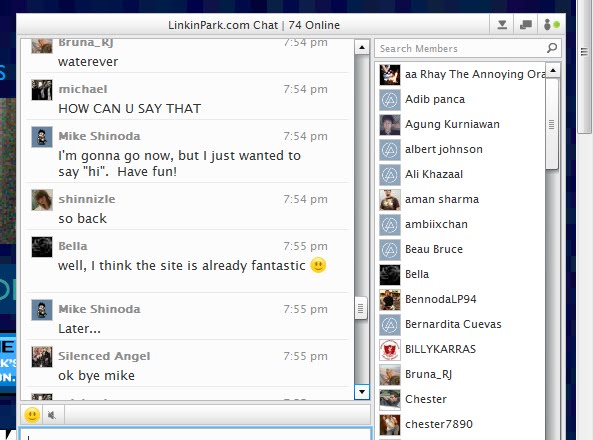The width and height of the screenshot is (593, 440).
Task: Select Ali Khazaal from members
Action: [x=462, y=174]
